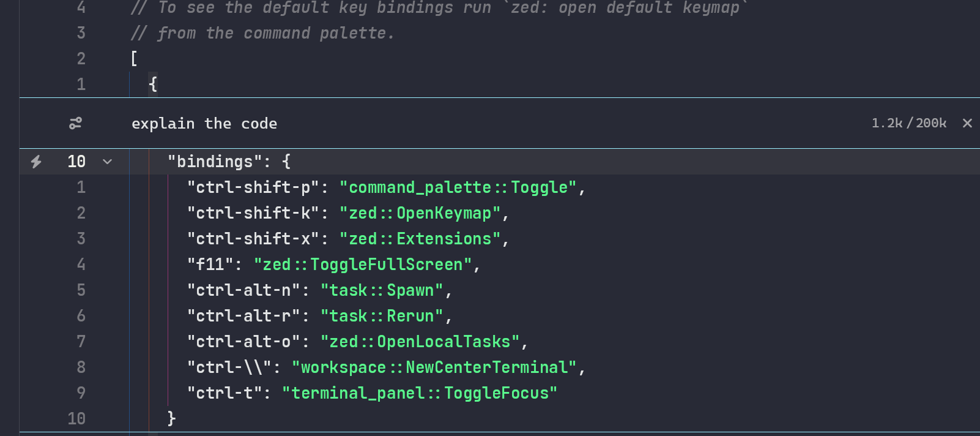Click the "terminal_panel::ToggleFocus" action string
The image size is (980, 436).
(420, 393)
